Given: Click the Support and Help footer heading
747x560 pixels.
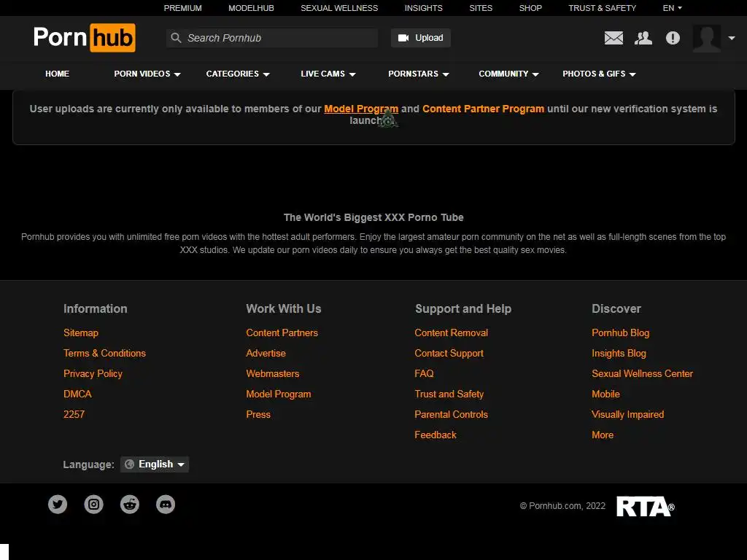Looking at the screenshot, I should [463, 308].
